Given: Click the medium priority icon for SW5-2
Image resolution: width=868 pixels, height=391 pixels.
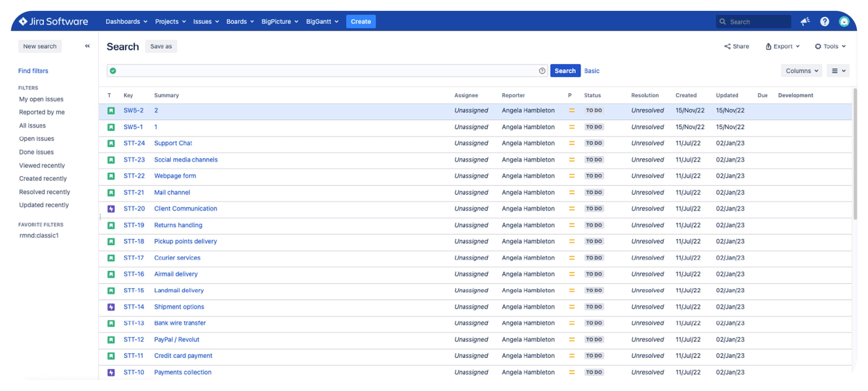Looking at the screenshot, I should point(572,110).
